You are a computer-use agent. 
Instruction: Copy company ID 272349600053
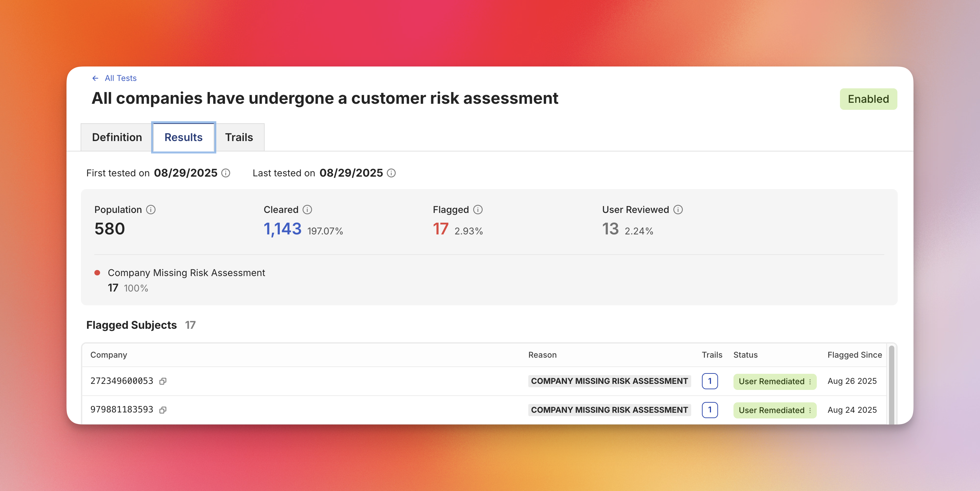(x=163, y=381)
